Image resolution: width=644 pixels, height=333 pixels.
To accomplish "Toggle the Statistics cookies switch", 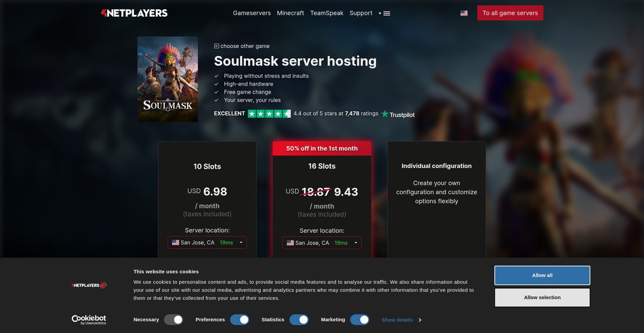I will (x=299, y=320).
